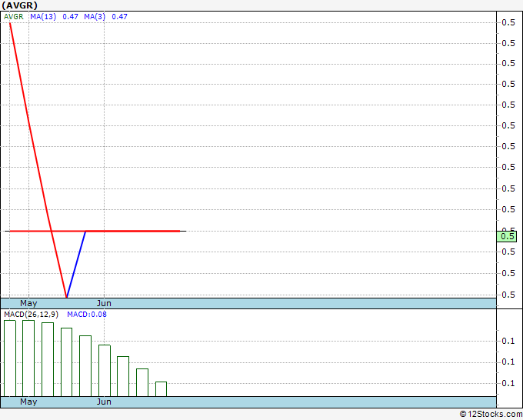Click the shortest last MACD histogram bar

point(161,389)
